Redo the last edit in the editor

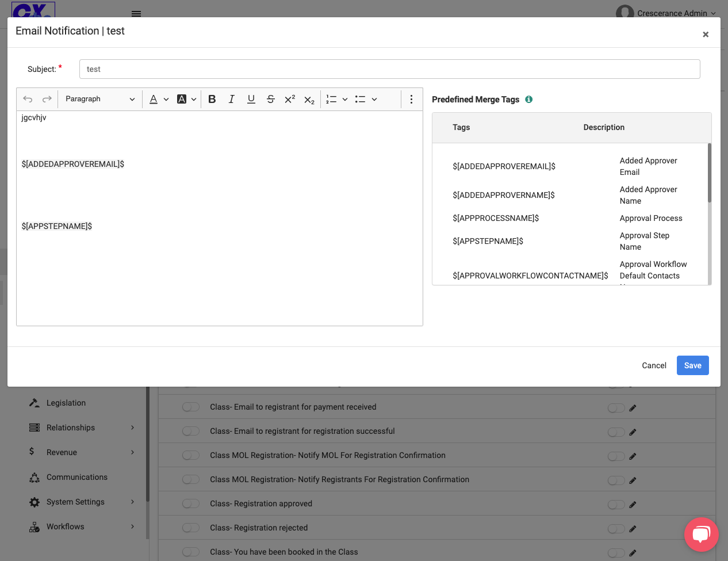pyautogui.click(x=47, y=99)
